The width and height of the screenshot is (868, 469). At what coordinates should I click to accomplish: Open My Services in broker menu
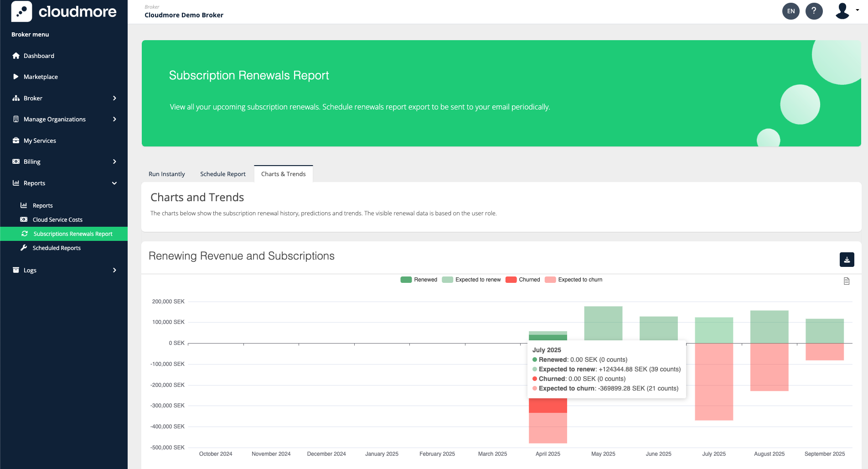click(x=40, y=141)
